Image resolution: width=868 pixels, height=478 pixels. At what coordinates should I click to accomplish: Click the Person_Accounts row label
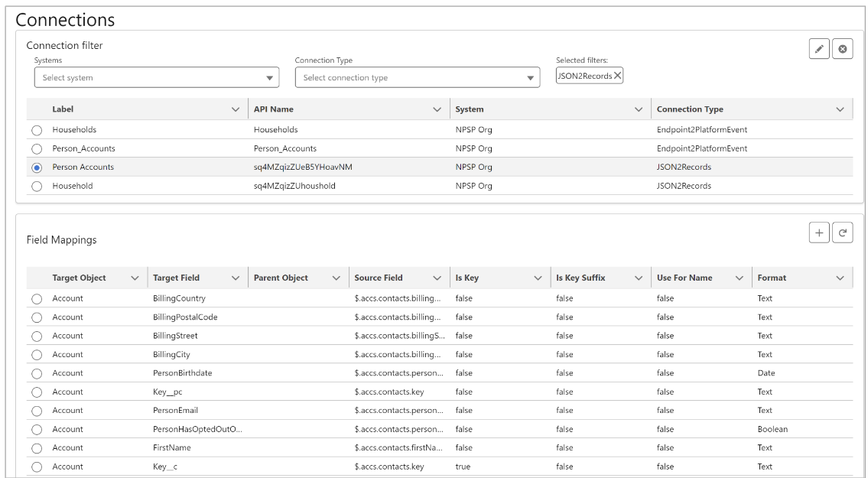[83, 148]
